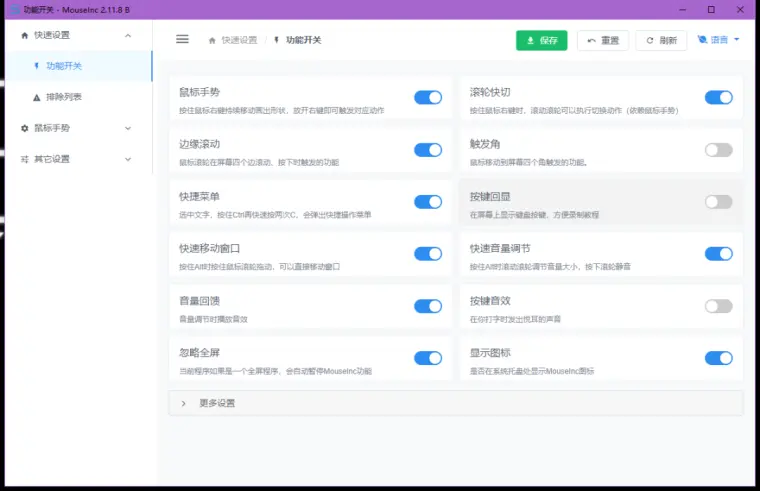Viewport: 760px width, 491px height.
Task: Click the sliders icon beside 其它设置
Action: 25,159
